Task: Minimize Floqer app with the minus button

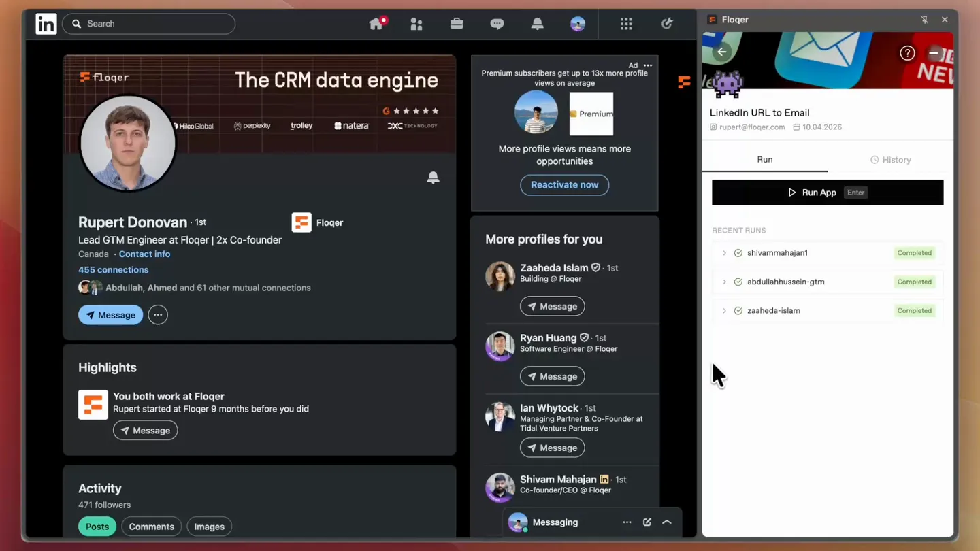Action: pyautogui.click(x=934, y=53)
